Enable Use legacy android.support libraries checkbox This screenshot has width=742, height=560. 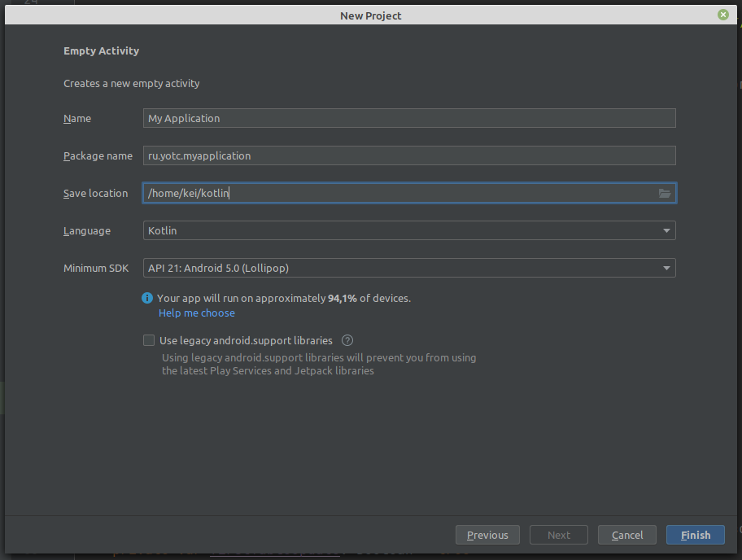(x=149, y=340)
